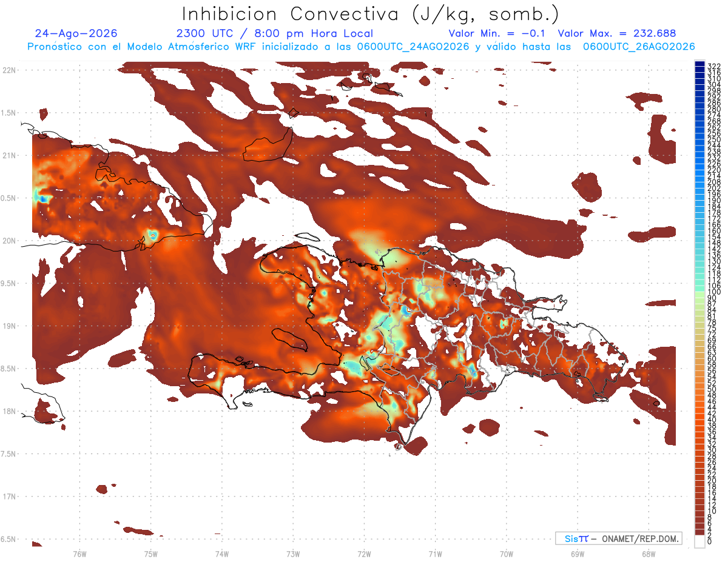The image size is (728, 562).
Task: Select the '24-Ago-2026' date label
Action: [x=76, y=33]
